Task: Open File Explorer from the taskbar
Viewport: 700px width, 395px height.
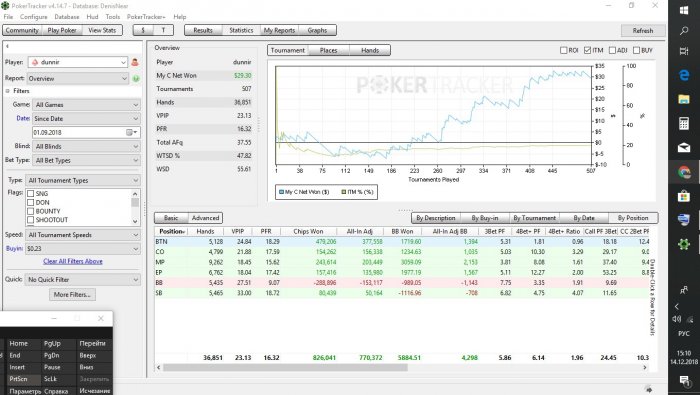Action: point(683,99)
